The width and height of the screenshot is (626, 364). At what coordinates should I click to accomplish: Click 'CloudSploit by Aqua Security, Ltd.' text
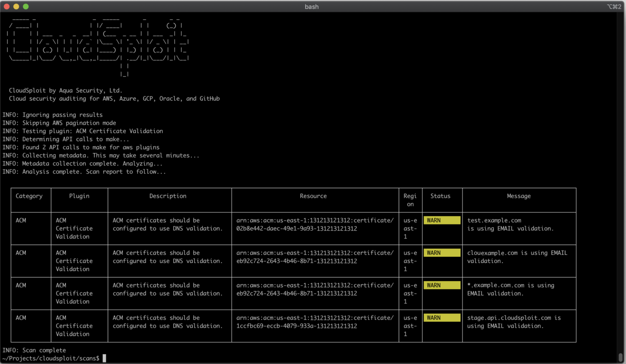[x=67, y=90]
